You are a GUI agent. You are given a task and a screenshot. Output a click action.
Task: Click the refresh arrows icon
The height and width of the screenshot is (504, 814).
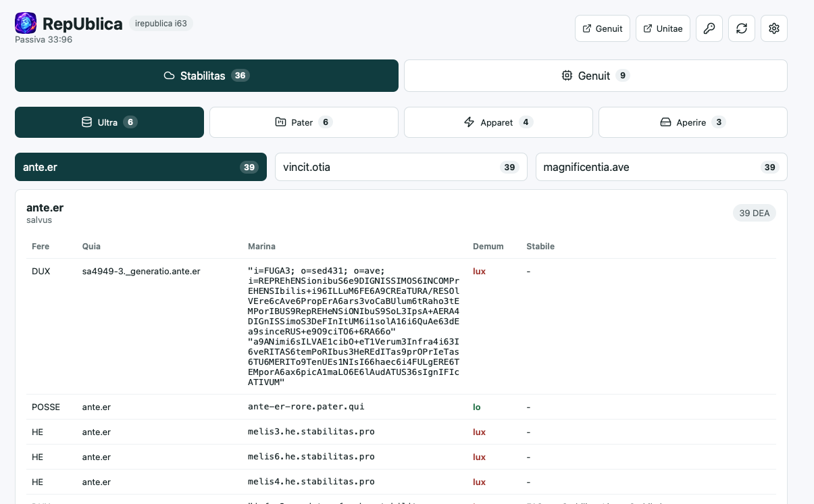click(742, 28)
